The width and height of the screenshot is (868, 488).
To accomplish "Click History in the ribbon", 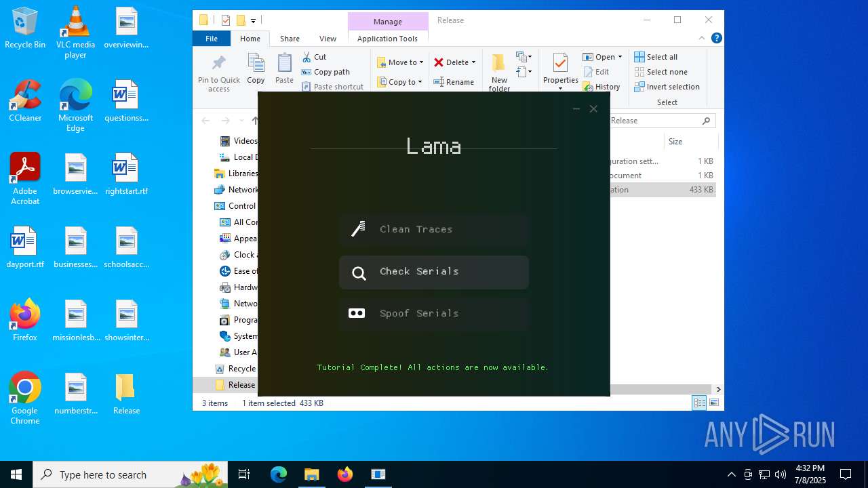I will (x=601, y=87).
